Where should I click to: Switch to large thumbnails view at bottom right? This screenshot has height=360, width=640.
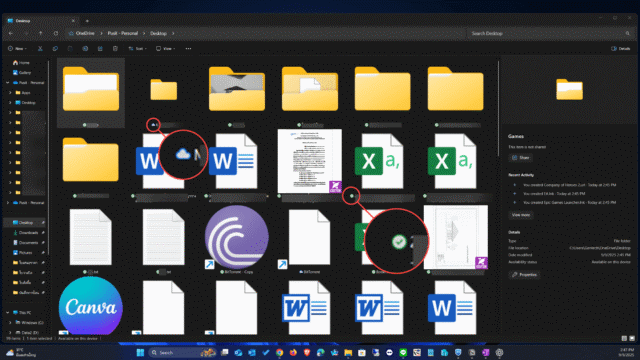click(x=632, y=338)
